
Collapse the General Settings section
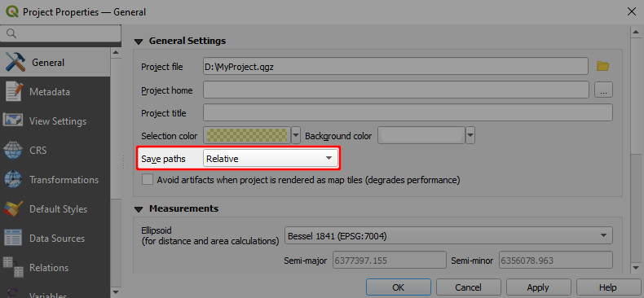click(x=139, y=41)
